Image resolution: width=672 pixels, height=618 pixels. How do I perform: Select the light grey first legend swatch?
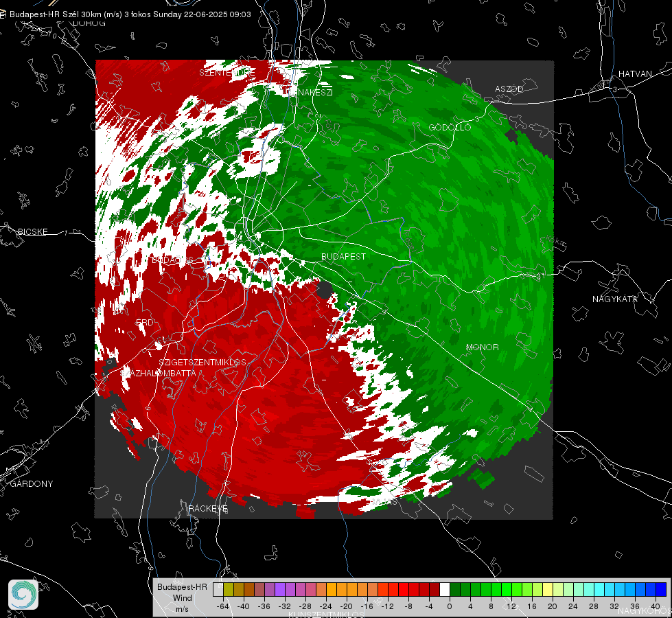pyautogui.click(x=218, y=589)
